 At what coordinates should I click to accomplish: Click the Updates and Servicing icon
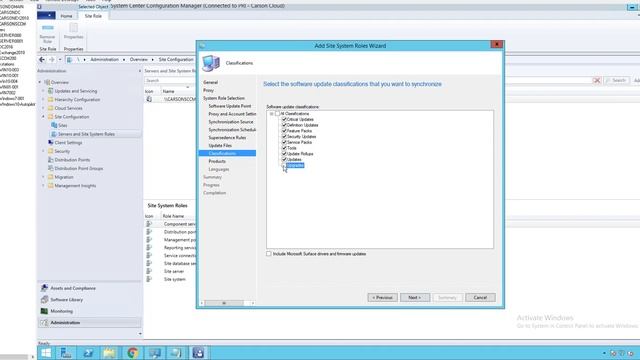pyautogui.click(x=51, y=91)
